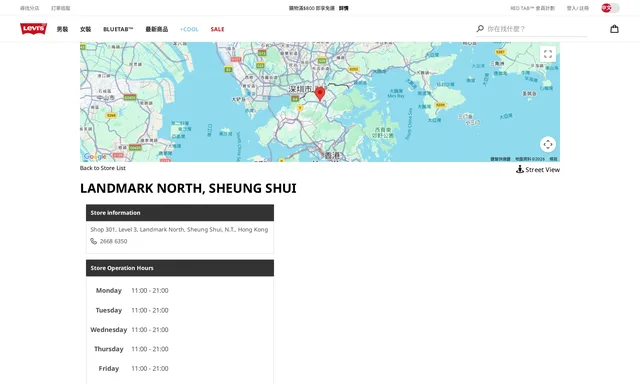This screenshot has width=640, height=384.
Task: Click the 尋找分店 link
Action: point(29,8)
